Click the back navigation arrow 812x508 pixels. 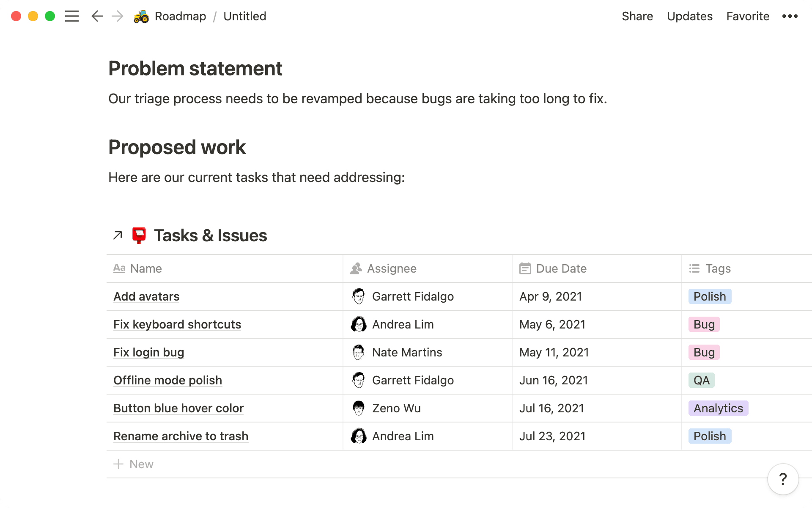[x=97, y=16]
